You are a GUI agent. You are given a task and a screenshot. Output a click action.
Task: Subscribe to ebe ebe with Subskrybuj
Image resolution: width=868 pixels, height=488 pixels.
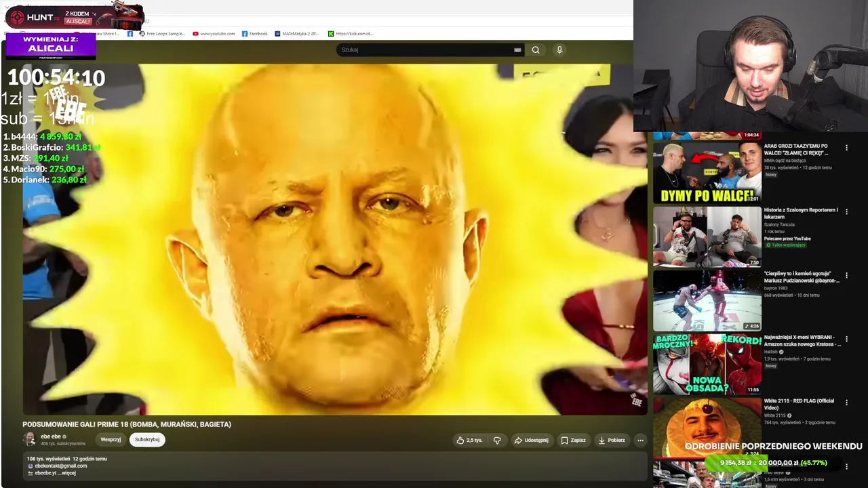point(147,439)
